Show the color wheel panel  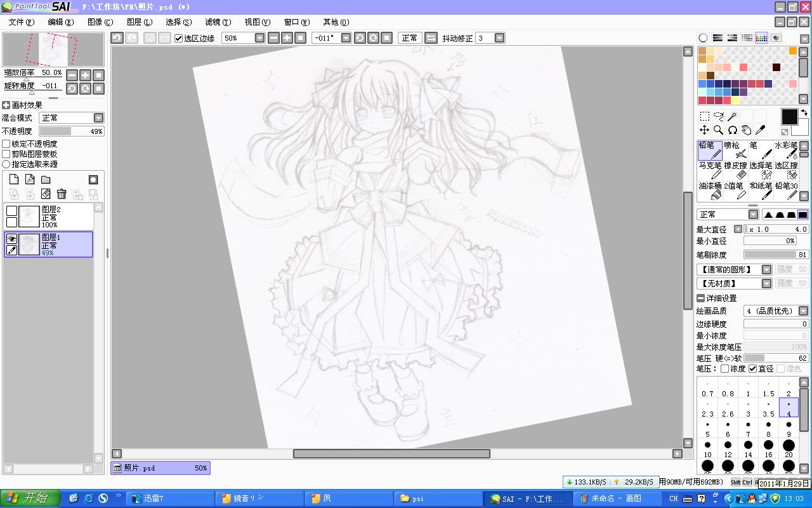pos(704,38)
